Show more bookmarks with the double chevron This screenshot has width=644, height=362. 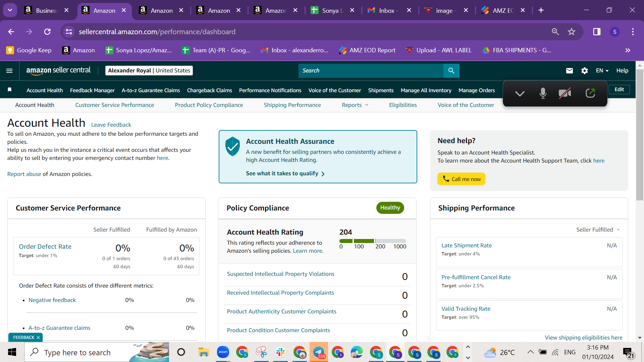coord(628,50)
